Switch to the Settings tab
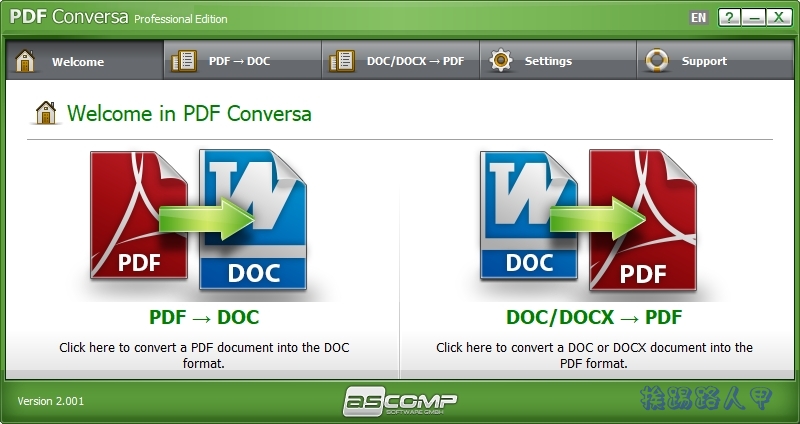This screenshot has width=800, height=424. (x=548, y=61)
